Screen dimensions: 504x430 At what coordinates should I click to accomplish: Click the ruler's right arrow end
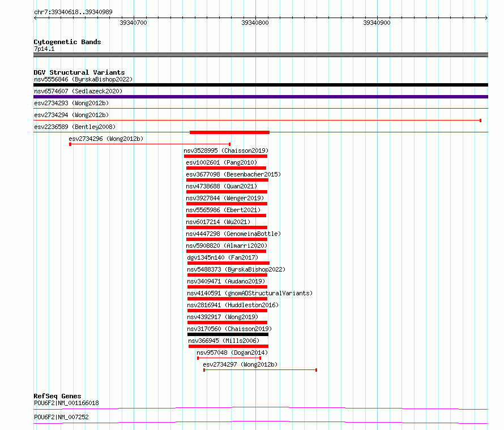486,18
